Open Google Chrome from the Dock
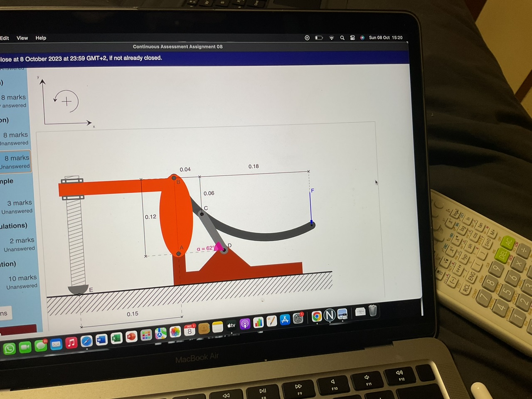Screen dimensions: 532x399 tap(317, 316)
